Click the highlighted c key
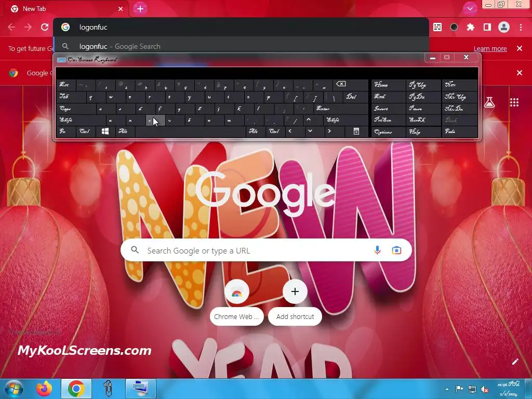 pyautogui.click(x=155, y=120)
